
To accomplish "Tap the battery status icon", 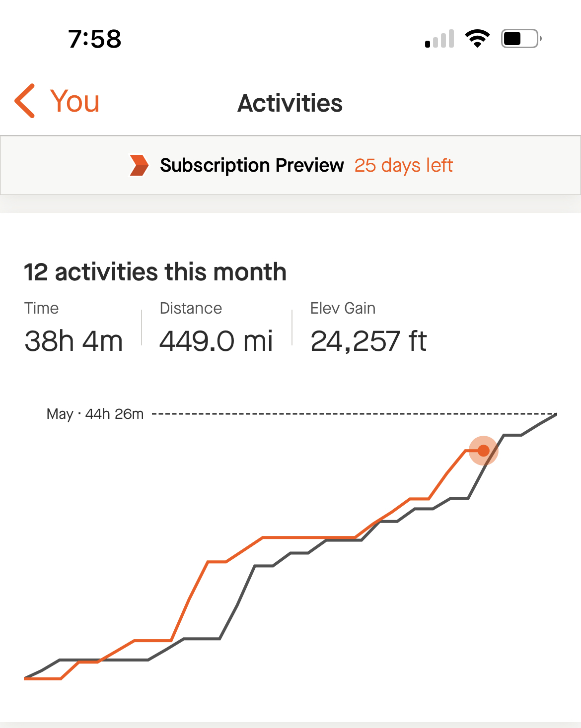I will coord(521,39).
